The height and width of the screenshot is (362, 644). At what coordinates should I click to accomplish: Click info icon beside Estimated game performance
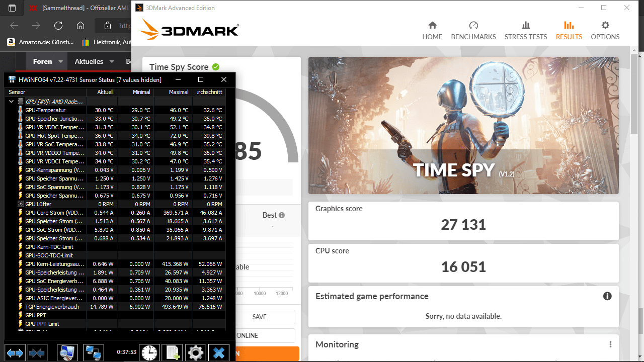tap(607, 296)
